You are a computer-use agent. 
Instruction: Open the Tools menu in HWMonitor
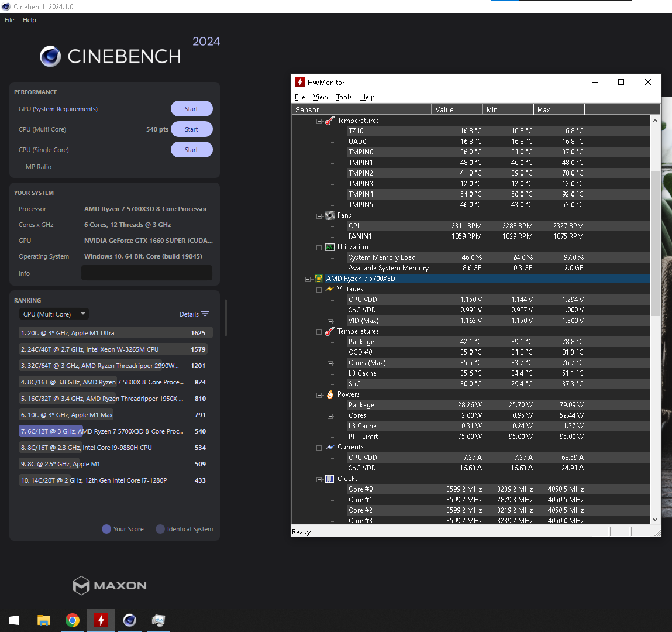tap(344, 97)
